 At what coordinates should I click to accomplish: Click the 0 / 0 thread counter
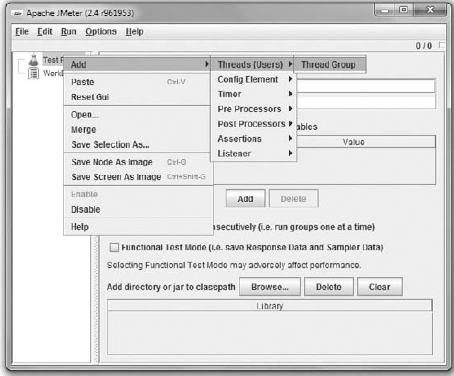click(424, 46)
